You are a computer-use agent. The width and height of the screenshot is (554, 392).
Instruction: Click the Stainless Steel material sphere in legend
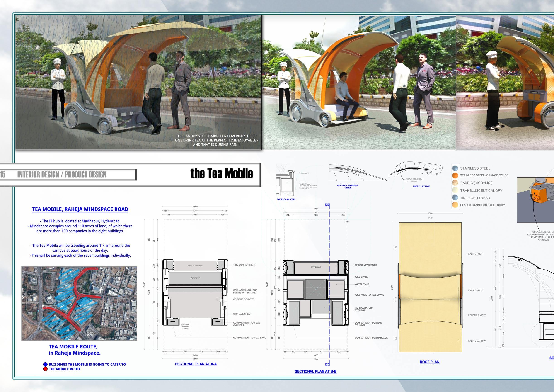455,168
